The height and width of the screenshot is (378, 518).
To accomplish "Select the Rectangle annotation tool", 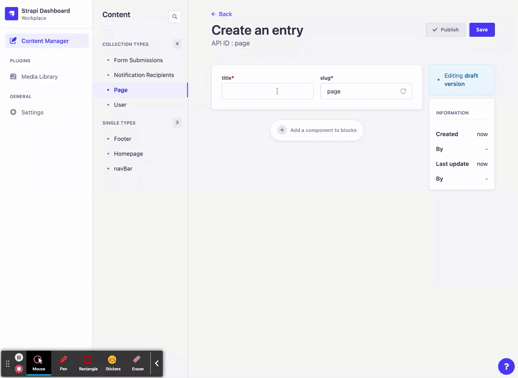I will pyautogui.click(x=88, y=363).
